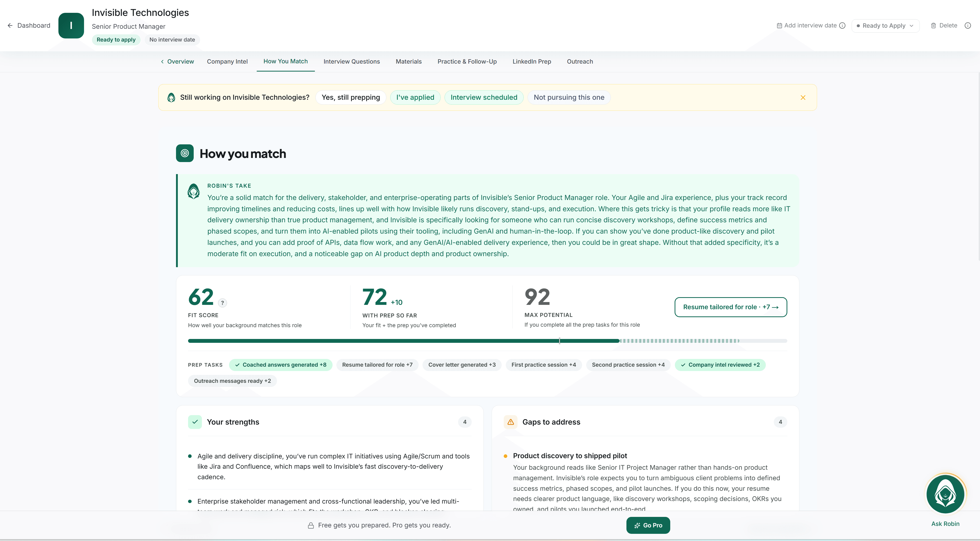The image size is (980, 541).
Task: Click the striped max potential bar segment
Action: coord(679,341)
